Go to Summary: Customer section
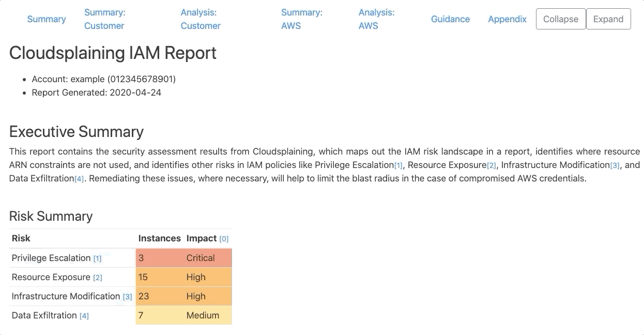Image resolution: width=644 pixels, height=335 pixels. point(104,19)
